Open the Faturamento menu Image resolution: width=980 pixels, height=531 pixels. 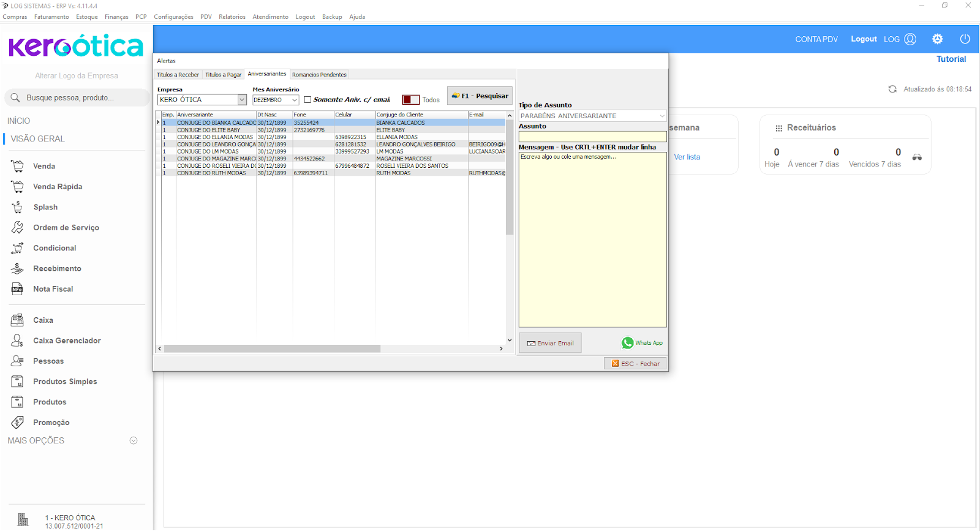[x=51, y=17]
